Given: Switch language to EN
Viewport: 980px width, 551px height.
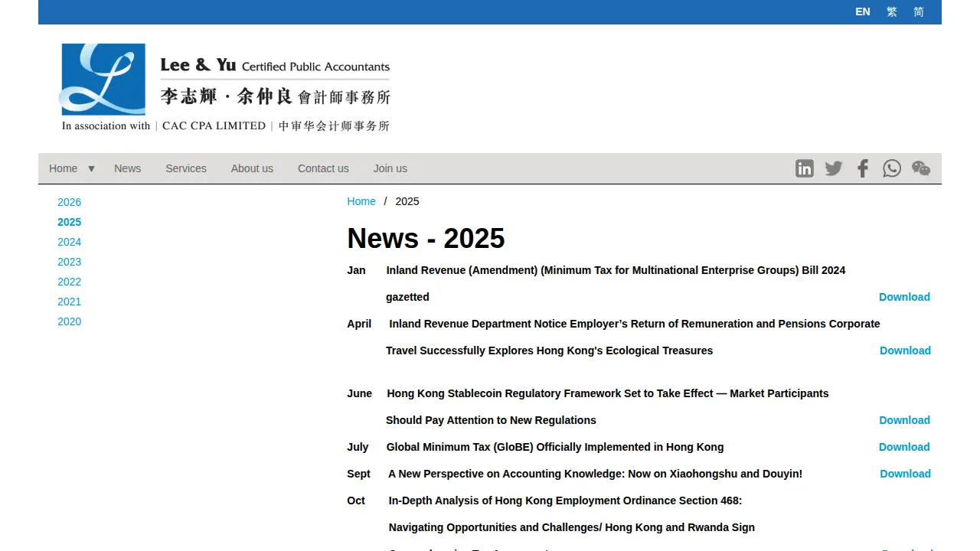Looking at the screenshot, I should point(863,11).
